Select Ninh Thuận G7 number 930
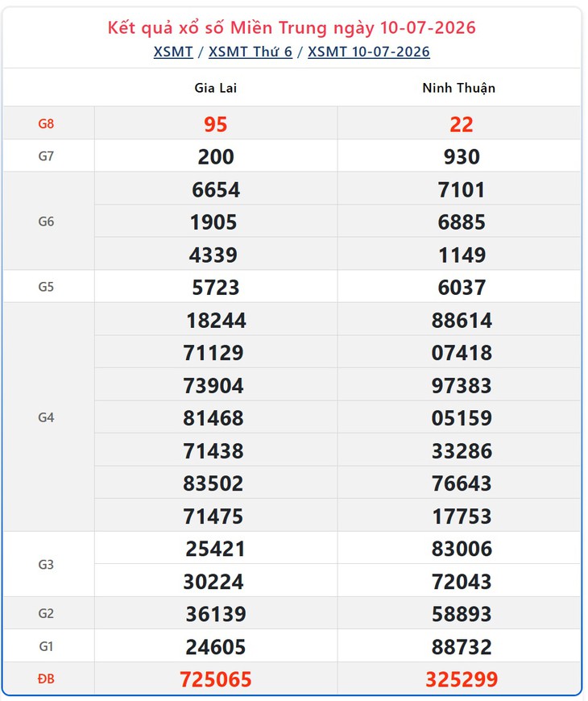Image resolution: width=588 pixels, height=701 pixels. (462, 157)
